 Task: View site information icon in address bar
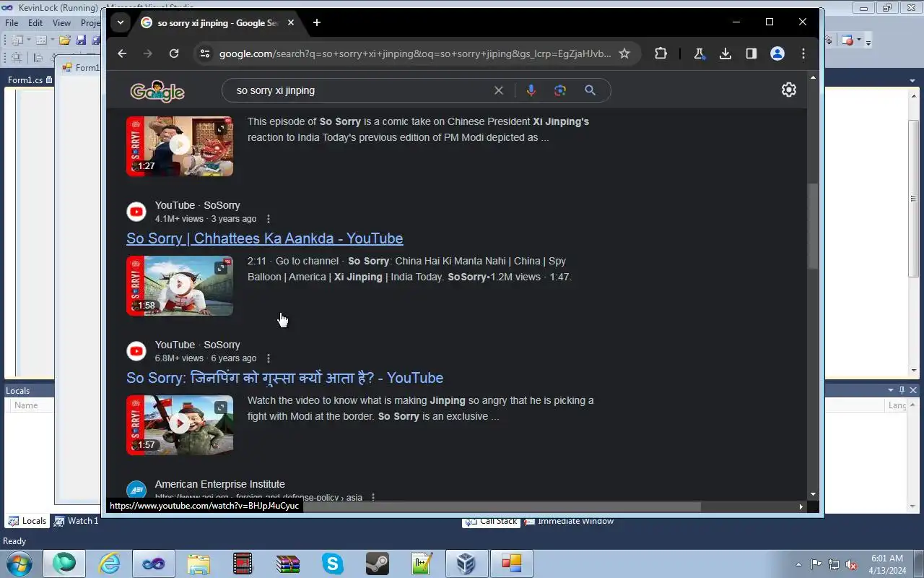coord(205,53)
